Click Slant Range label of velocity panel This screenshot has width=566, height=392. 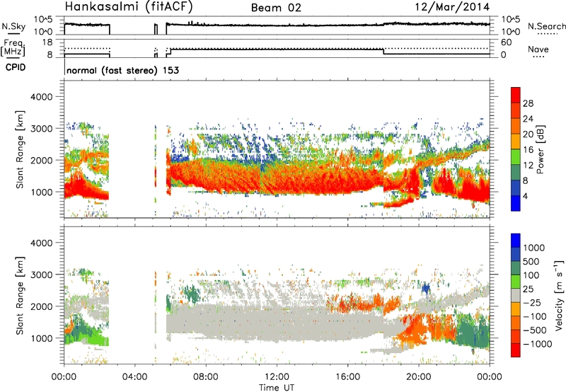20,296
